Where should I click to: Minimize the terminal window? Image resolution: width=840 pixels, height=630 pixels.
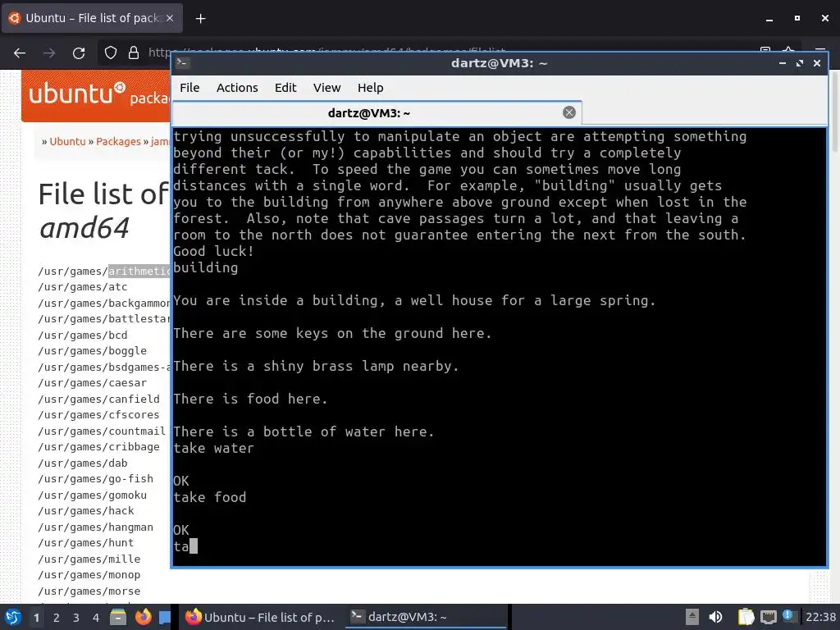782,63
